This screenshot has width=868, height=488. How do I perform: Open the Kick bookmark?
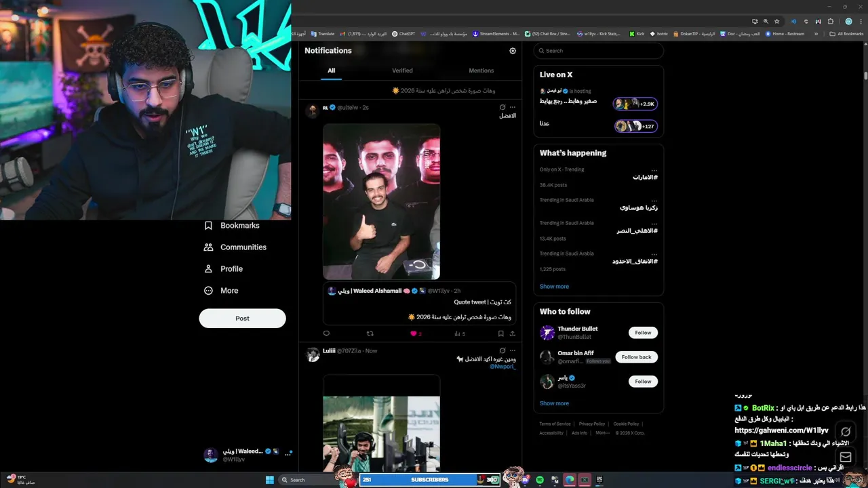(637, 33)
